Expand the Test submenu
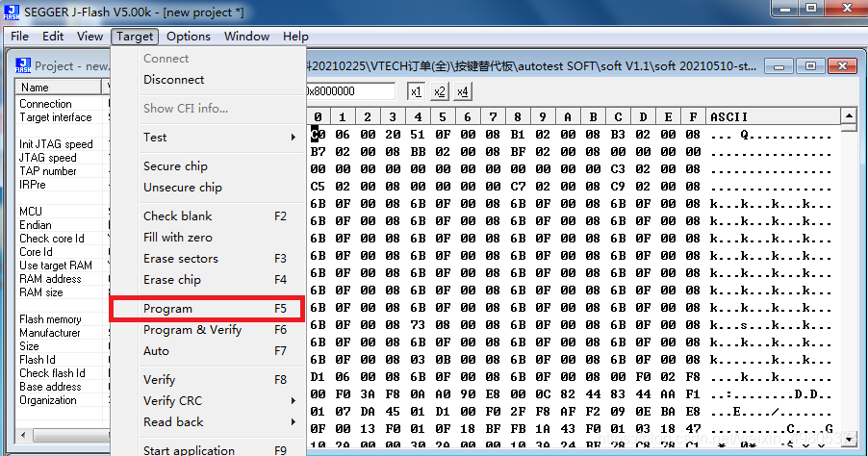The height and width of the screenshot is (456, 868). pyautogui.click(x=208, y=138)
